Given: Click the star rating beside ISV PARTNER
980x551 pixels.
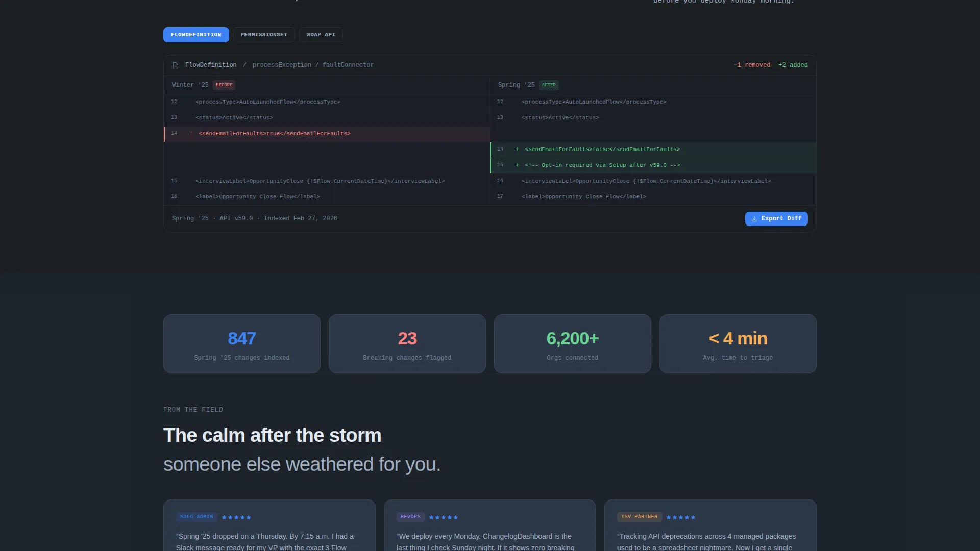Looking at the screenshot, I should (x=681, y=518).
